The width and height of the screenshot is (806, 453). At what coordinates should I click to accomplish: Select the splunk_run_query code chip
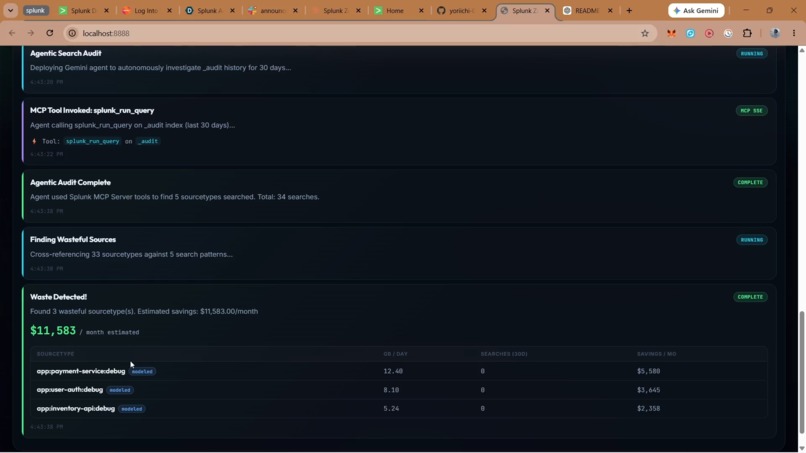coord(93,141)
